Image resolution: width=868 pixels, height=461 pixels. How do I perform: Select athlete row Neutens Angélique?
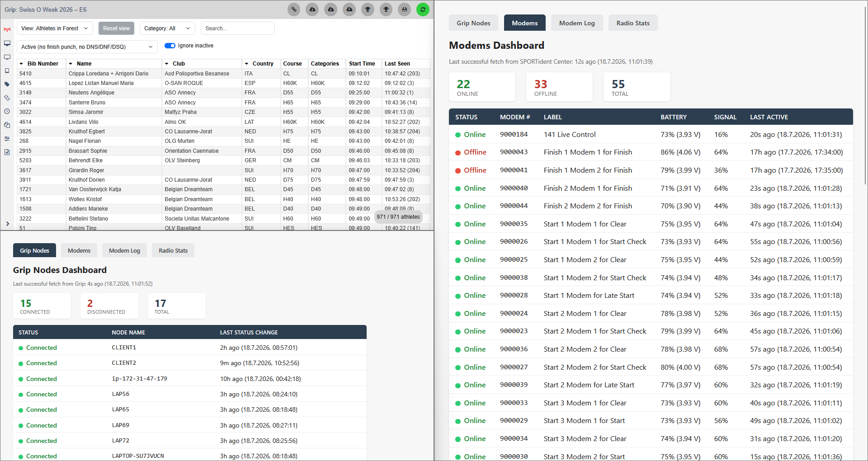(224, 93)
